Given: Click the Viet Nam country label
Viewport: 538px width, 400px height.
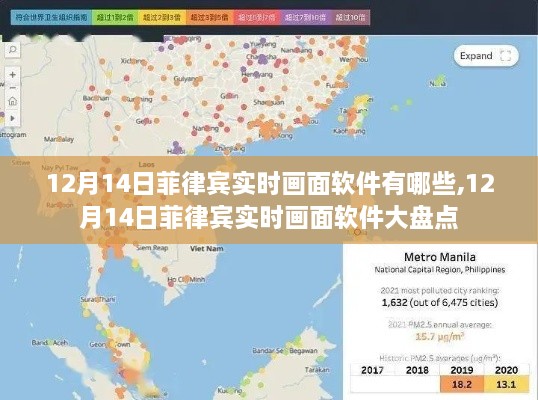Looking at the screenshot, I should (x=207, y=248).
